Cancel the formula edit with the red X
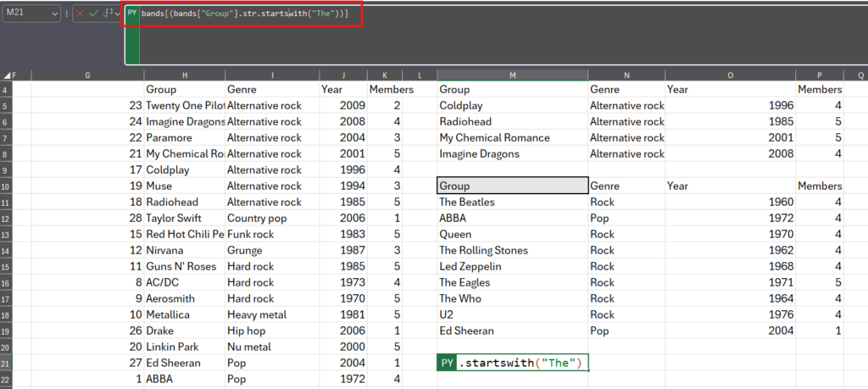The height and width of the screenshot is (389, 868). [x=81, y=14]
